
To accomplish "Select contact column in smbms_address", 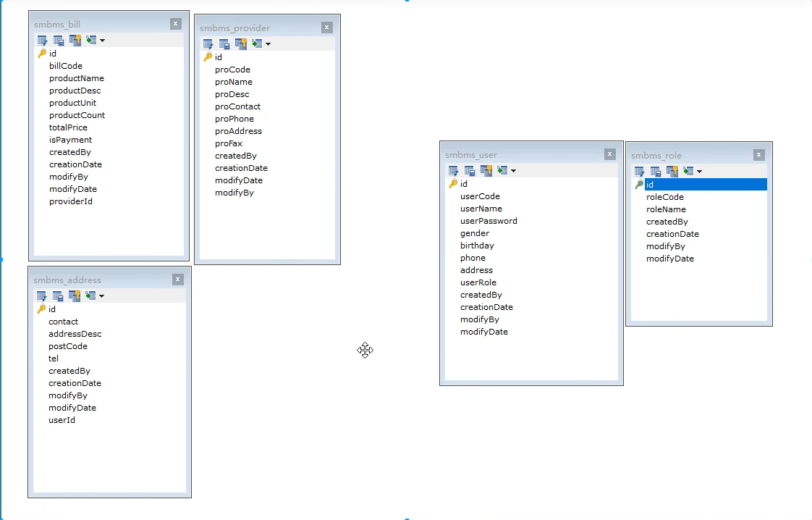I will tap(63, 322).
